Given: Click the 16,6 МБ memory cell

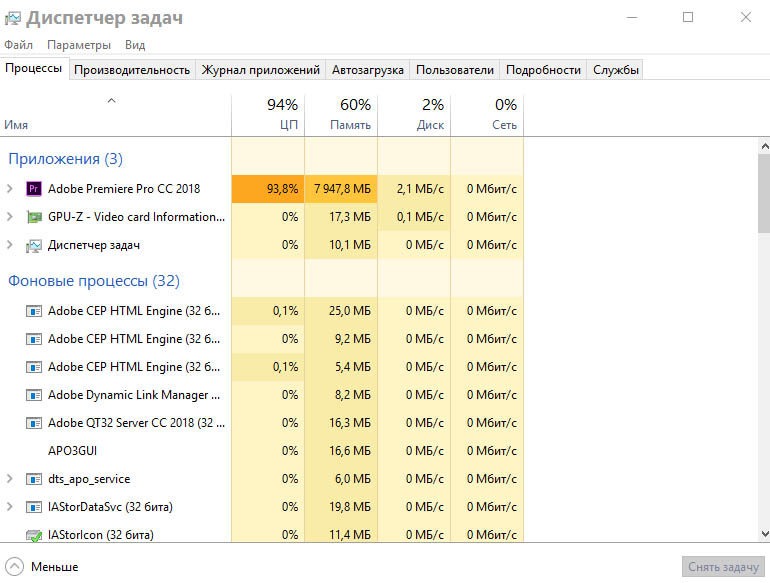Looking at the screenshot, I should tap(341, 451).
